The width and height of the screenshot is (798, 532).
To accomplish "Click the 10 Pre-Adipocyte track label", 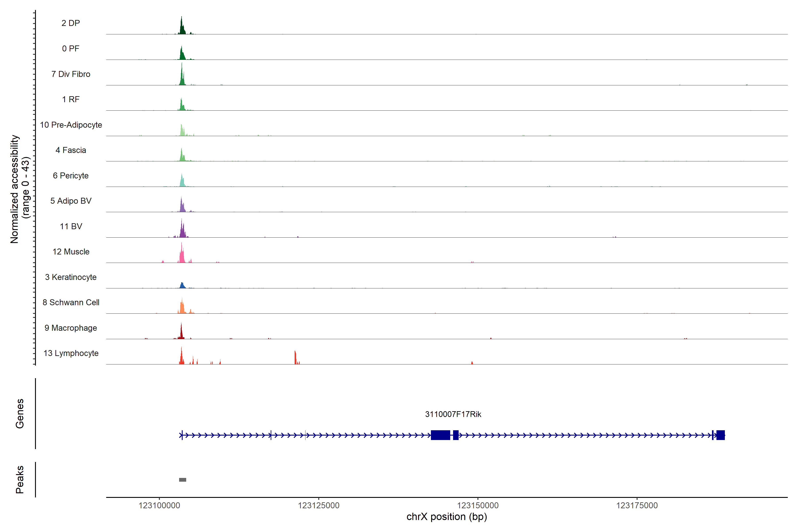I will [71, 125].
